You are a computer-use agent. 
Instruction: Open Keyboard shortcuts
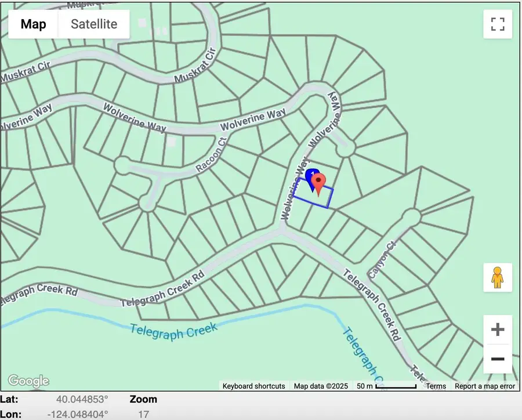[x=253, y=386]
